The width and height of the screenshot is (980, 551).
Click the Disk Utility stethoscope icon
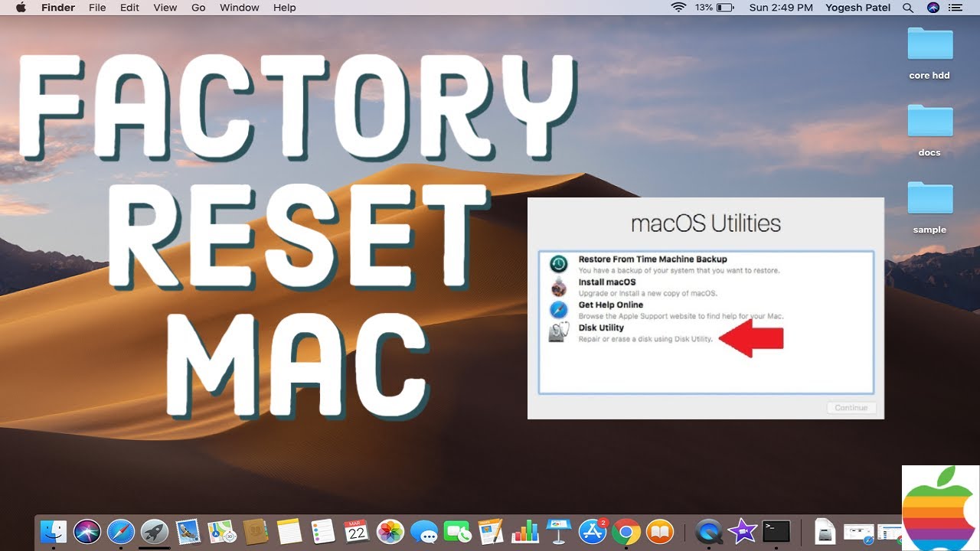point(559,333)
